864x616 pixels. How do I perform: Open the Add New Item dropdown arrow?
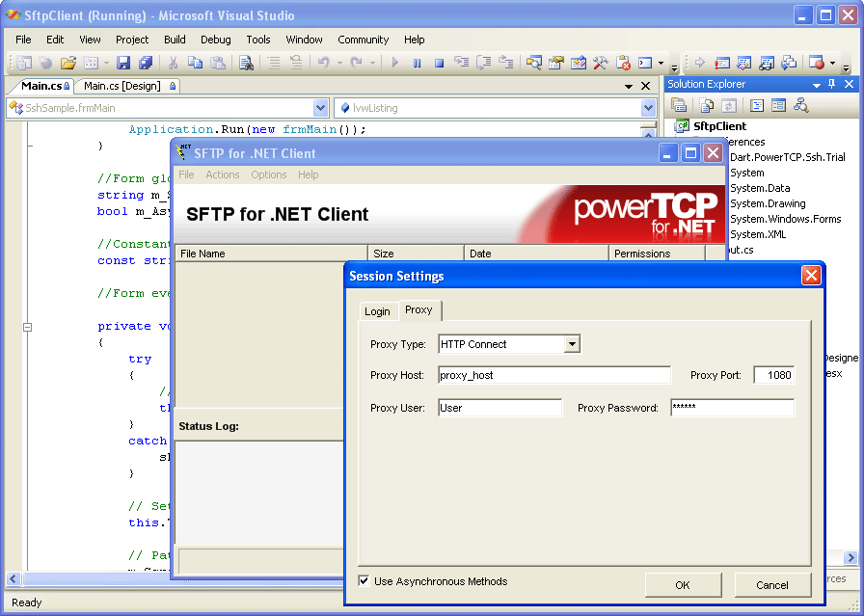[x=106, y=64]
